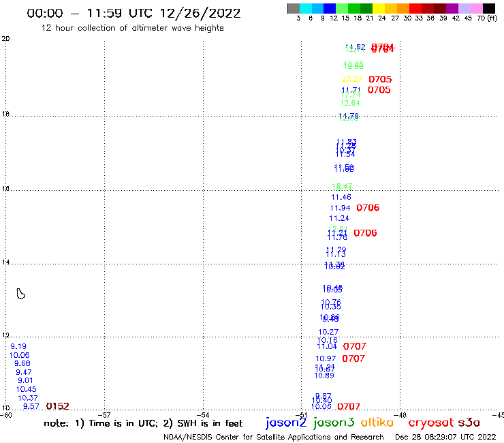Click the 0707 time stamp beside 10.97
Screen dimensions: 504x443
353,358
